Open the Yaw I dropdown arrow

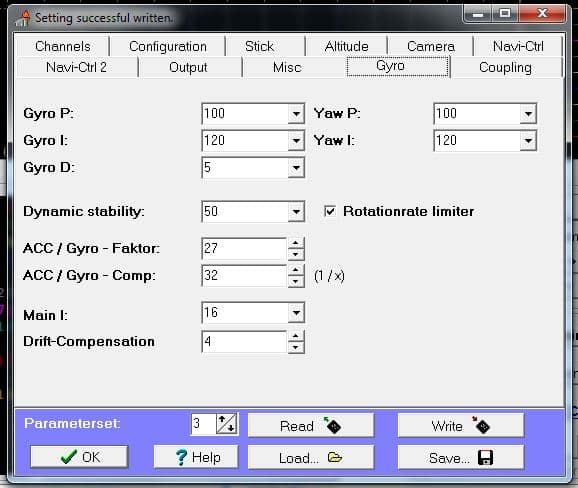[x=528, y=140]
